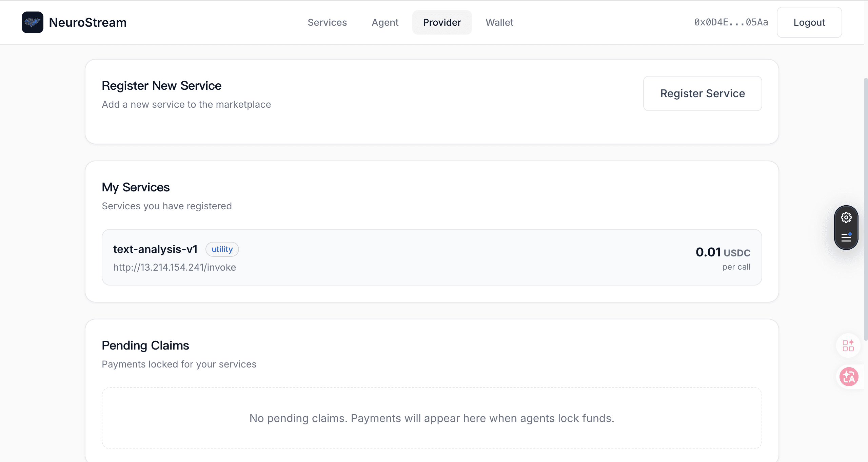Click the My Services heading
Viewport: 868px width, 462px height.
136,187
